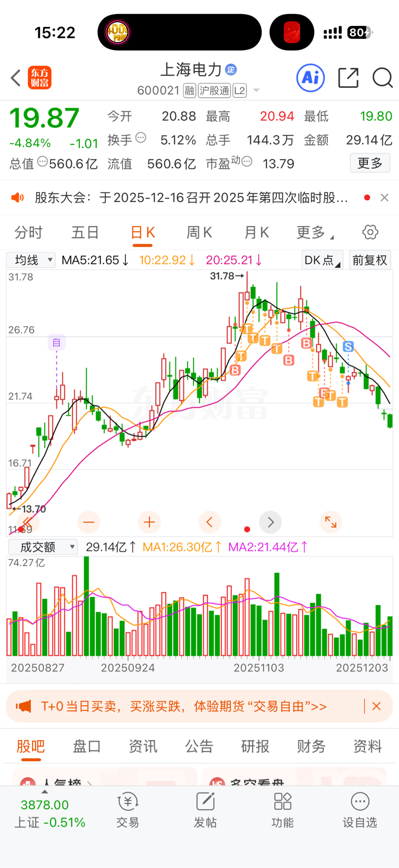Image resolution: width=399 pixels, height=868 pixels.
Task: Expand the stock switcher arrow
Action: point(256,91)
